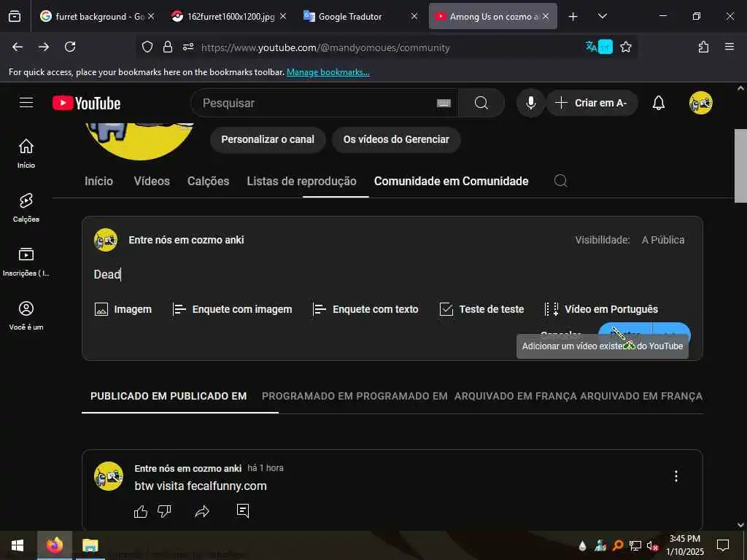The height and width of the screenshot is (560, 747).
Task: Select the PROGRAMADO EM posts tab
Action: (x=355, y=396)
